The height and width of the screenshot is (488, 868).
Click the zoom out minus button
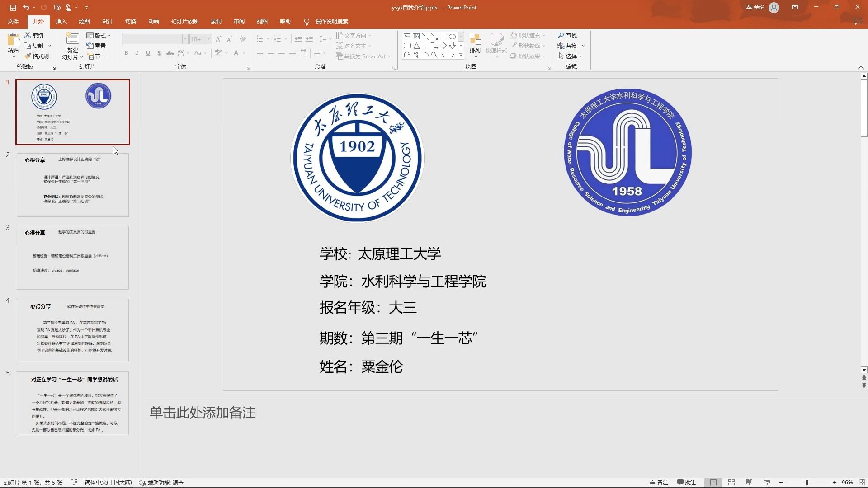tap(781, 483)
